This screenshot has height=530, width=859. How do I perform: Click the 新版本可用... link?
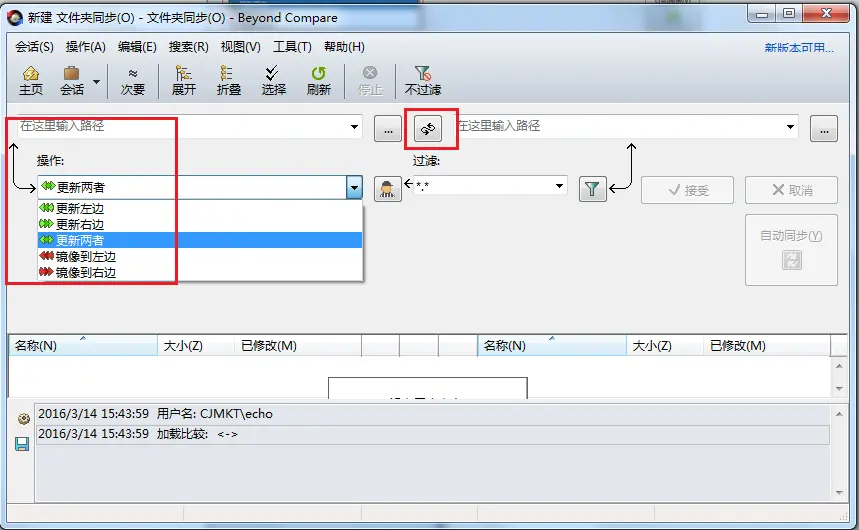pos(799,48)
